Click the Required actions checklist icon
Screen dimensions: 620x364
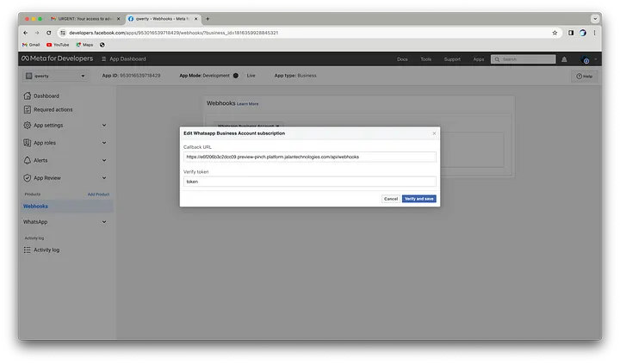(x=27, y=109)
